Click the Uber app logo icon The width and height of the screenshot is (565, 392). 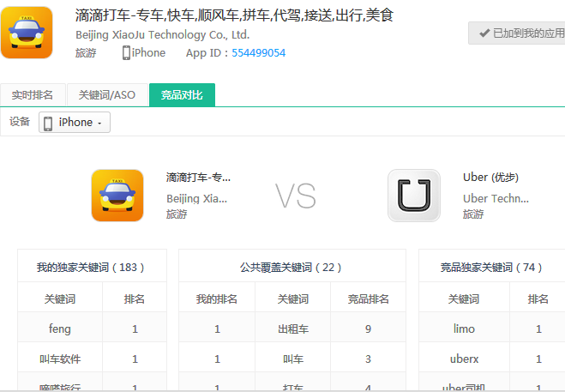(x=413, y=196)
